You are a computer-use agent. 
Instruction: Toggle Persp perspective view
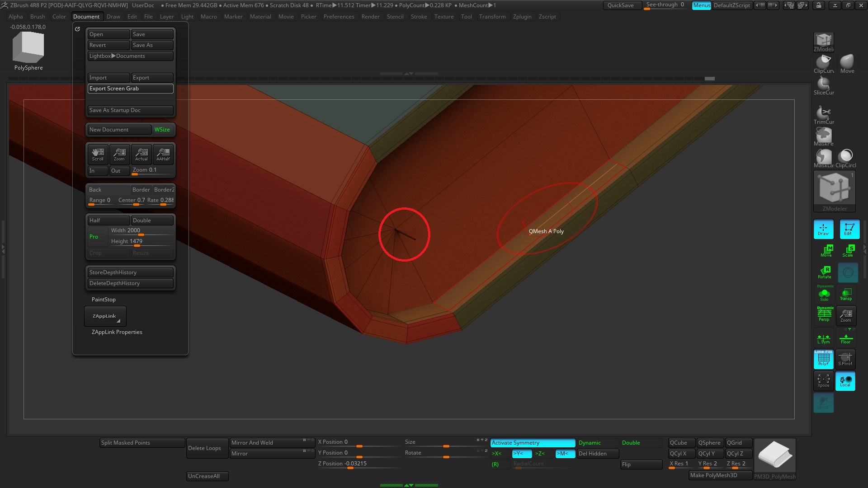pos(824,315)
